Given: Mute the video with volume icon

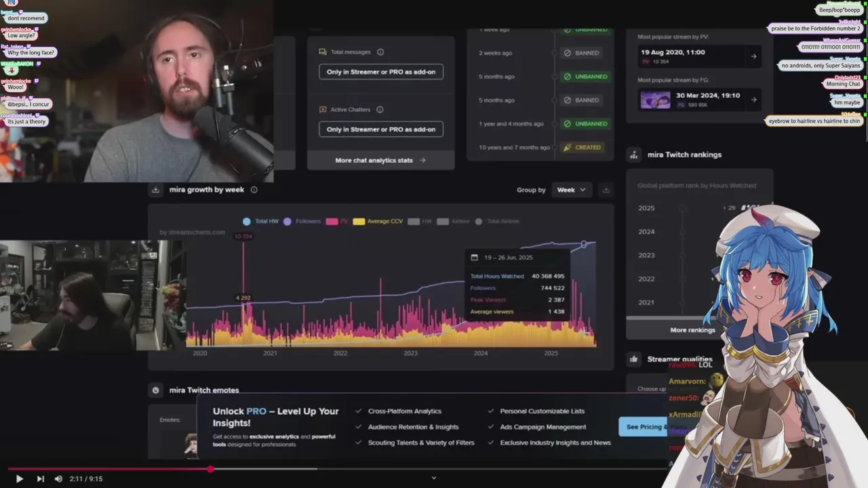Looking at the screenshot, I should point(58,479).
